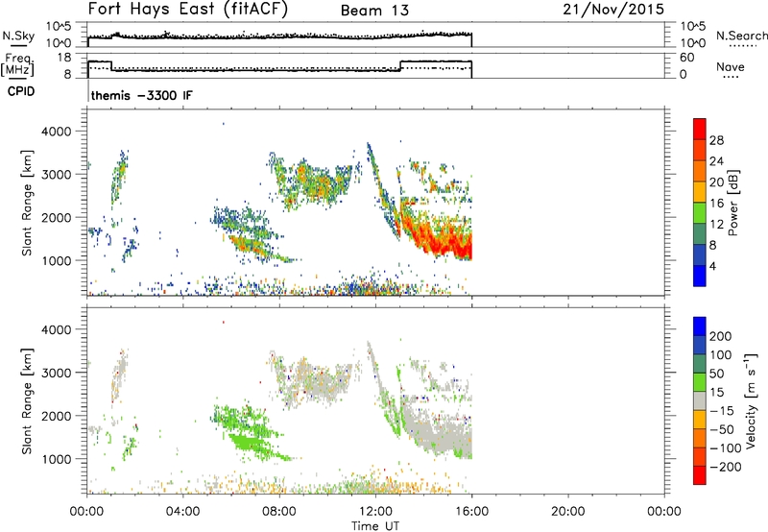This screenshot has width=768, height=532.
Task: Click the '08:00' time axis label
Action: pyautogui.click(x=278, y=512)
